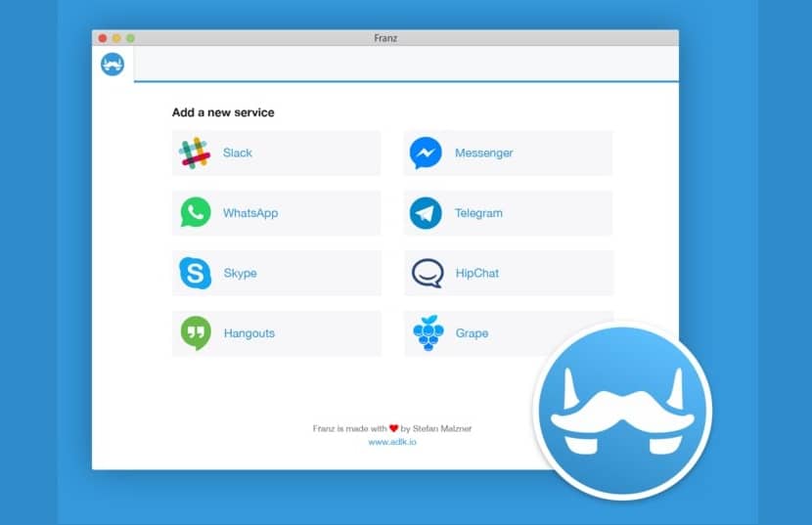Screen dimensions: 812x525
Task: Click the WhatsApp green phone logo
Action: pyautogui.click(x=196, y=212)
